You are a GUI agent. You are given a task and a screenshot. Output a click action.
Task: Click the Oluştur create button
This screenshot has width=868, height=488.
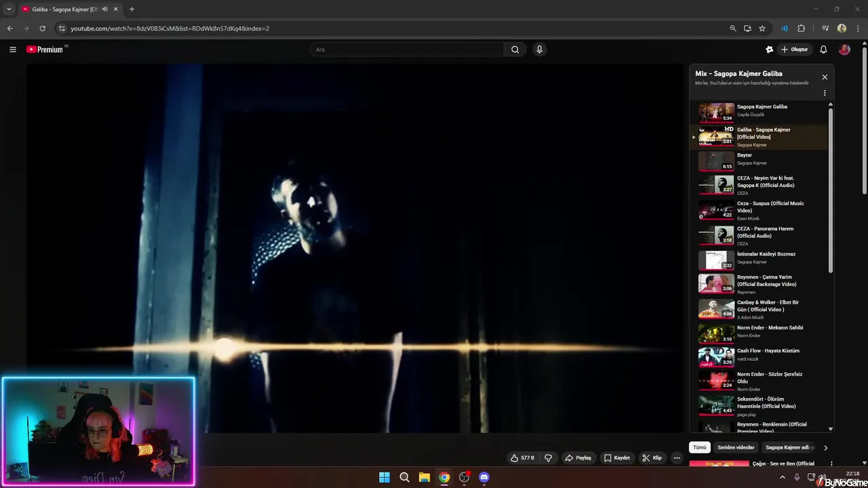coord(794,49)
